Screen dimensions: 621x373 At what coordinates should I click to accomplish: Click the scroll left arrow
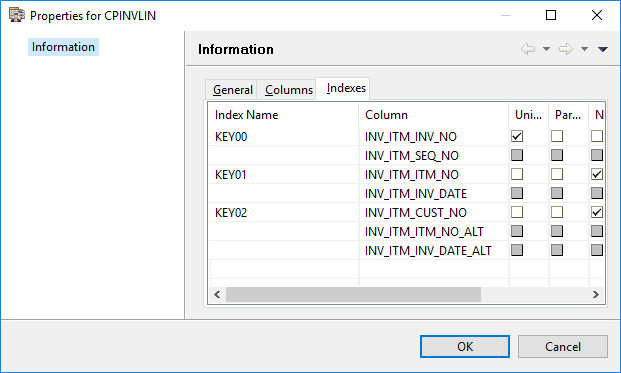tap(217, 295)
